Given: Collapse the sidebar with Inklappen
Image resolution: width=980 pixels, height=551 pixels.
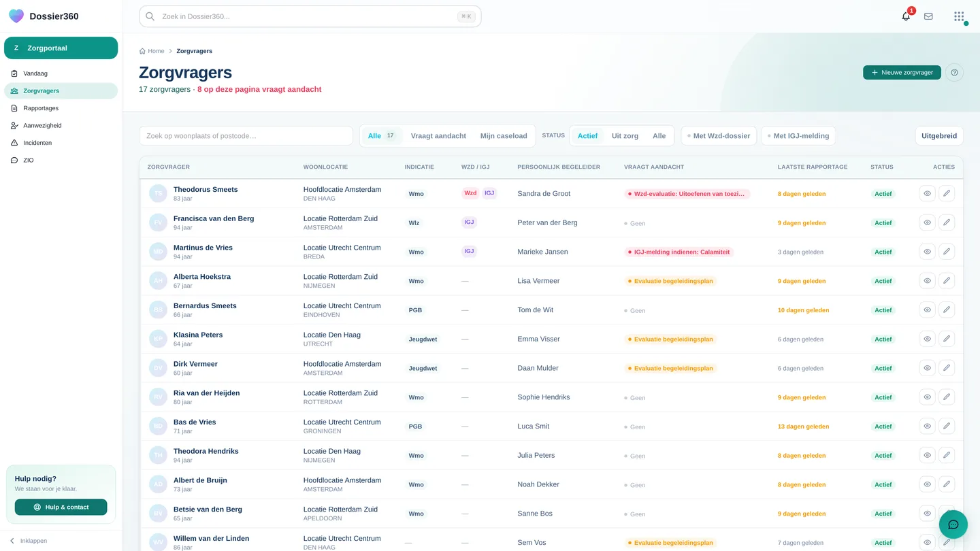Looking at the screenshot, I should (x=28, y=541).
